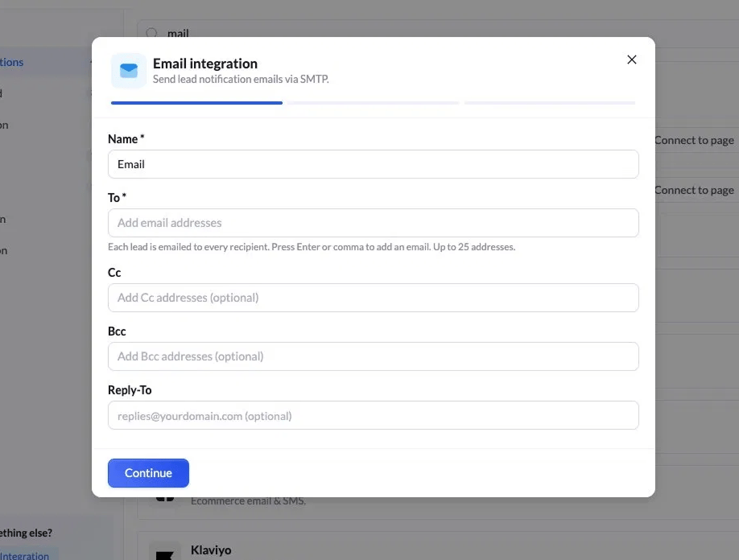Image resolution: width=739 pixels, height=560 pixels.
Task: Focus the Reply-To input field
Action: (x=374, y=415)
